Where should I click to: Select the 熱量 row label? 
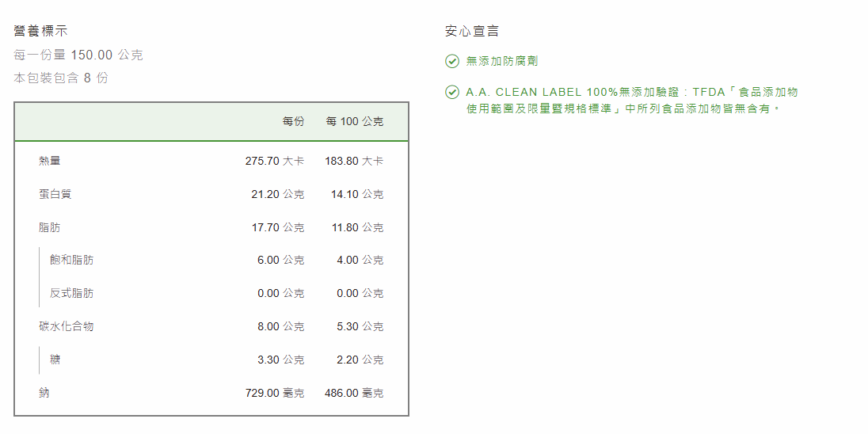coord(49,161)
